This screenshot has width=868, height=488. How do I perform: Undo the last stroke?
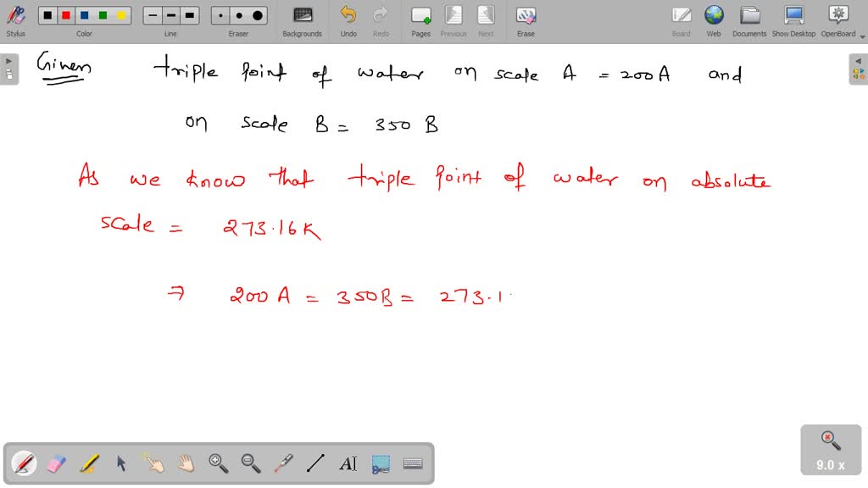[x=348, y=19]
